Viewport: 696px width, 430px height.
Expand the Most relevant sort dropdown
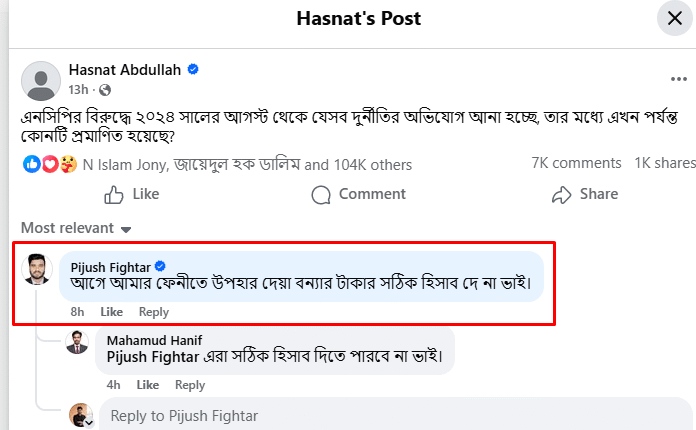click(x=76, y=228)
